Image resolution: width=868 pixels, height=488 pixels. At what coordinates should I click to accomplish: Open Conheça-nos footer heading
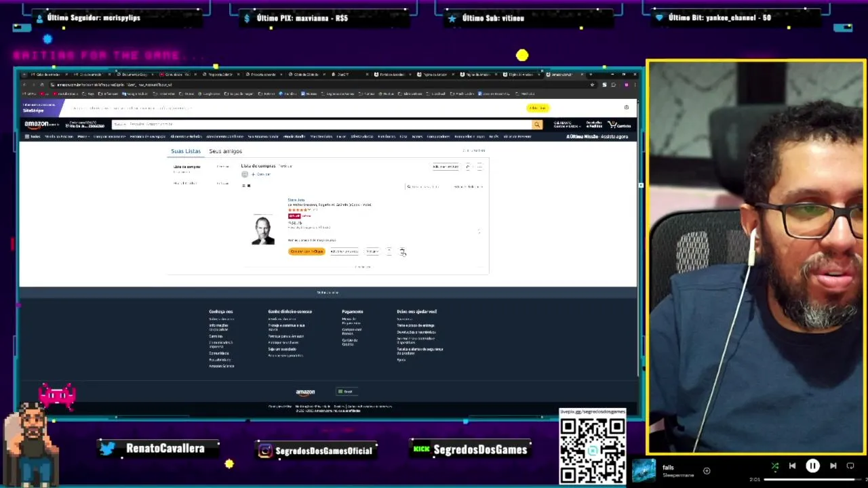tap(221, 311)
